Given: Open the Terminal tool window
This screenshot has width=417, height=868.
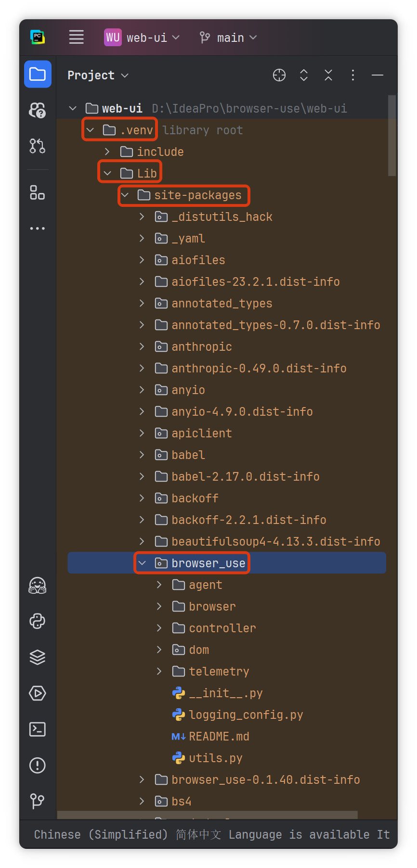Looking at the screenshot, I should (38, 729).
